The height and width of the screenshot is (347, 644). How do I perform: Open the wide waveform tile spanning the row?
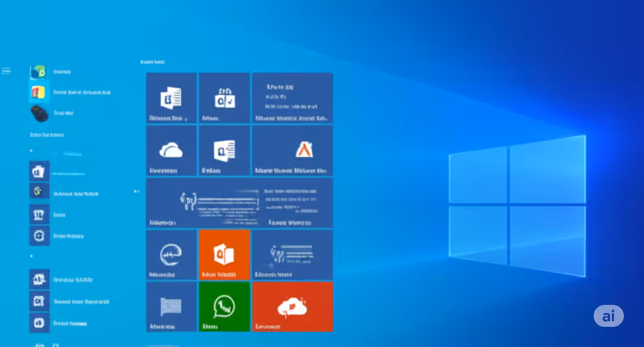tap(240, 203)
